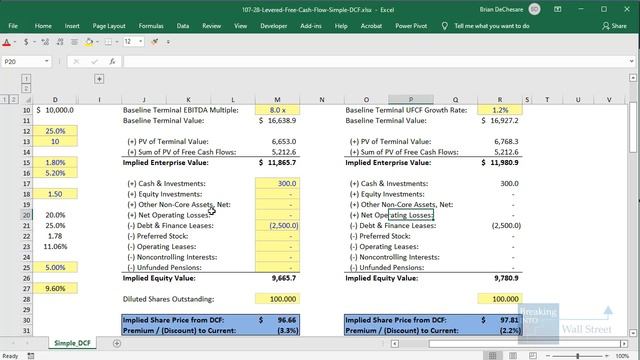Switch to Page Break Preview icon

pos(533,356)
